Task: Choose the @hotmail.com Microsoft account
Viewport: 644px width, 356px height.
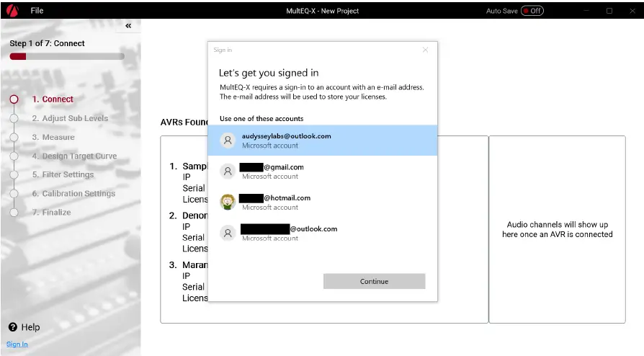Action: pos(323,203)
